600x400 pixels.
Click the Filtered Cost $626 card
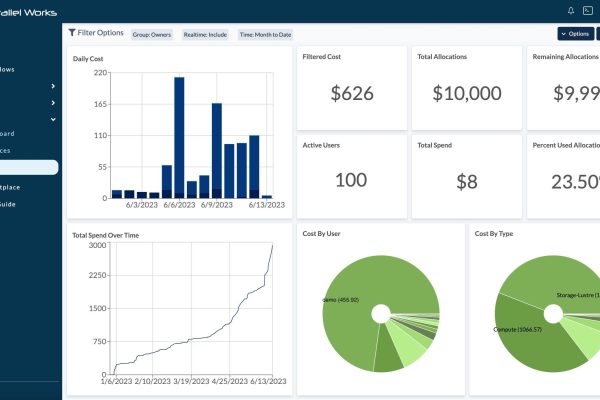(x=352, y=88)
